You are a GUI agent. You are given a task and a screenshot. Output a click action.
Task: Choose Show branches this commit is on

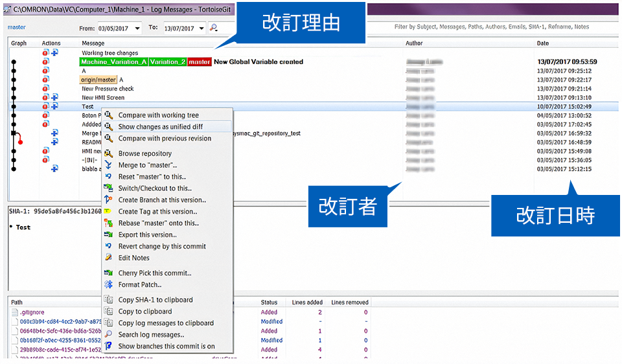pos(167,346)
